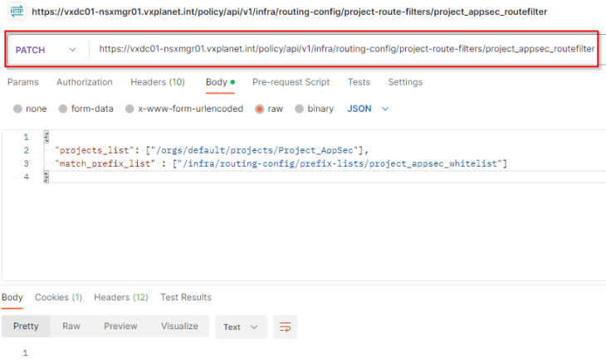
Task: Go to Pre-request Script tab
Action: point(291,82)
